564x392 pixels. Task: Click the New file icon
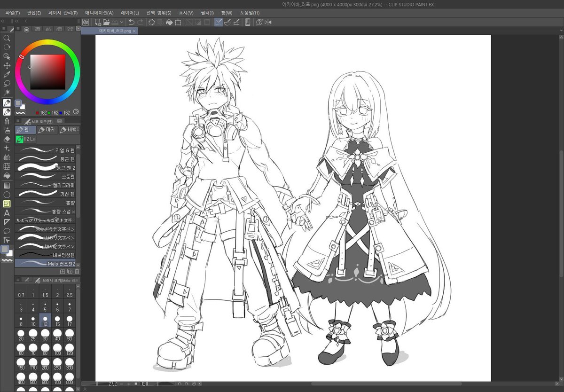tap(98, 22)
